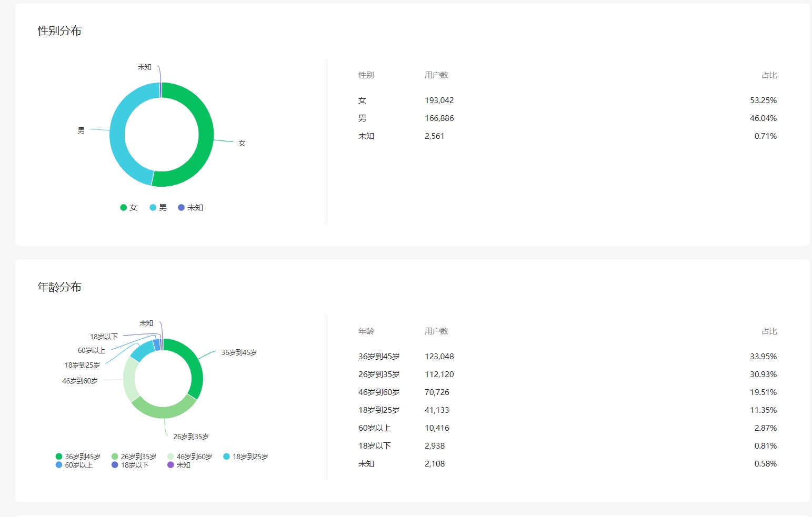Toggle the 46岁到60岁 legend item
This screenshot has height=517, width=812.
pyautogui.click(x=190, y=457)
